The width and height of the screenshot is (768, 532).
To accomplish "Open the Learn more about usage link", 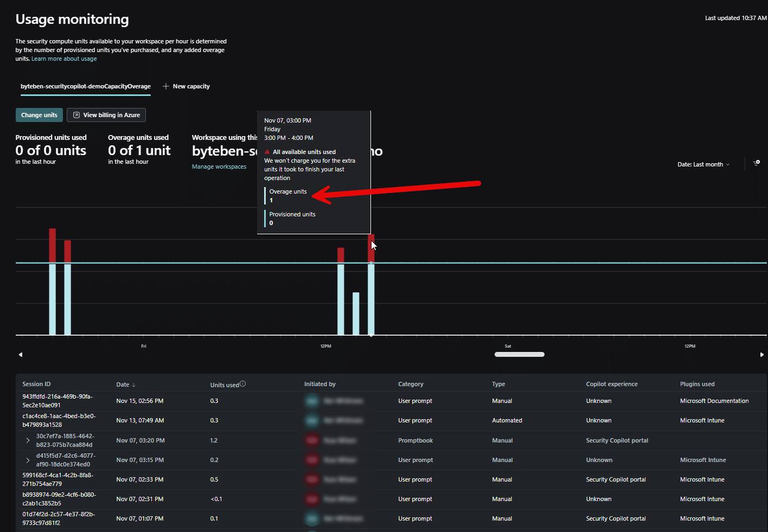I will [64, 59].
